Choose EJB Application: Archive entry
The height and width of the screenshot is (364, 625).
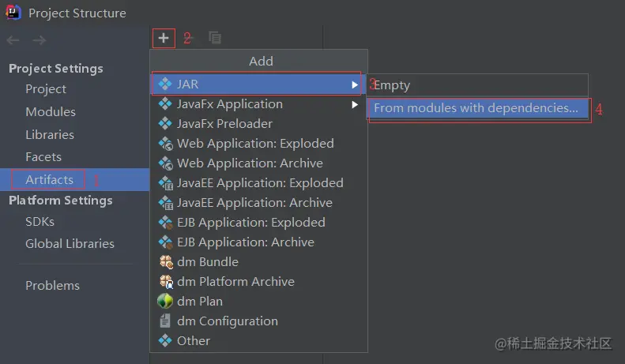(258, 242)
